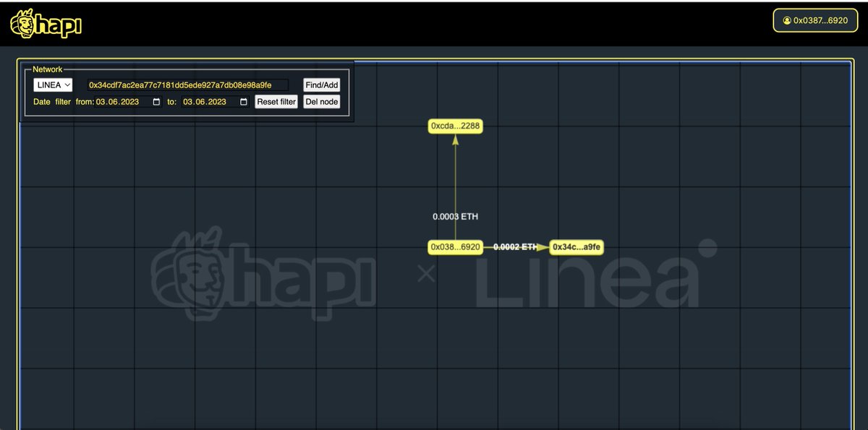Focus the address search input field

(187, 85)
